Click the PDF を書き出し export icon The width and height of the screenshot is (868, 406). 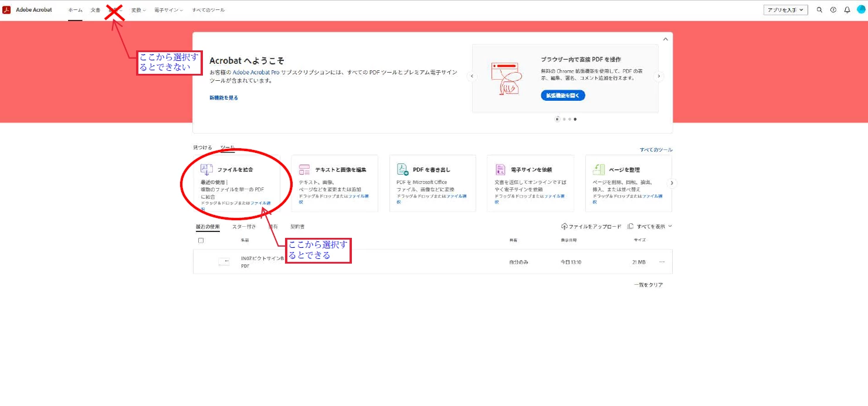[x=402, y=169]
